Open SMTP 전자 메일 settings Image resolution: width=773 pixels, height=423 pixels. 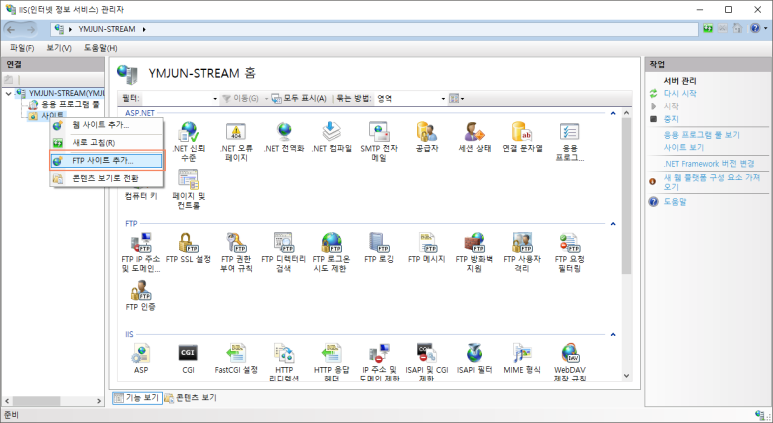379,142
